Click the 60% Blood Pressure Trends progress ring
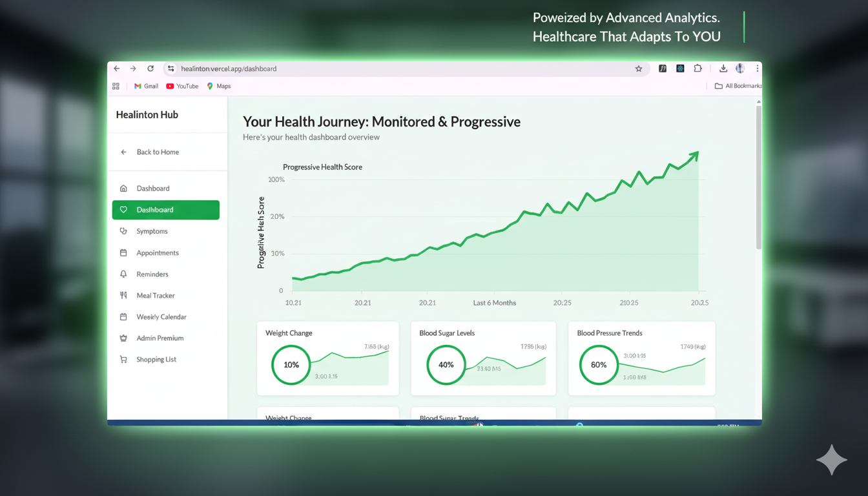The width and height of the screenshot is (868, 496). (x=599, y=365)
